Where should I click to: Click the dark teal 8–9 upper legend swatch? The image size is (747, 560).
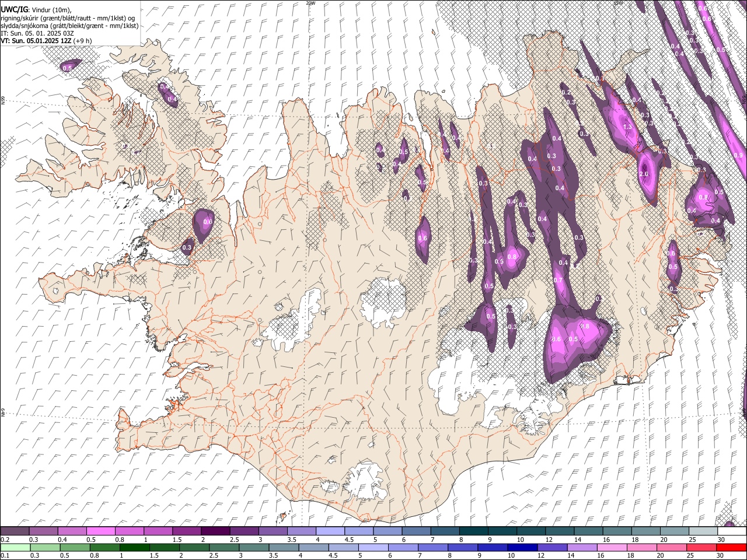coord(473,531)
